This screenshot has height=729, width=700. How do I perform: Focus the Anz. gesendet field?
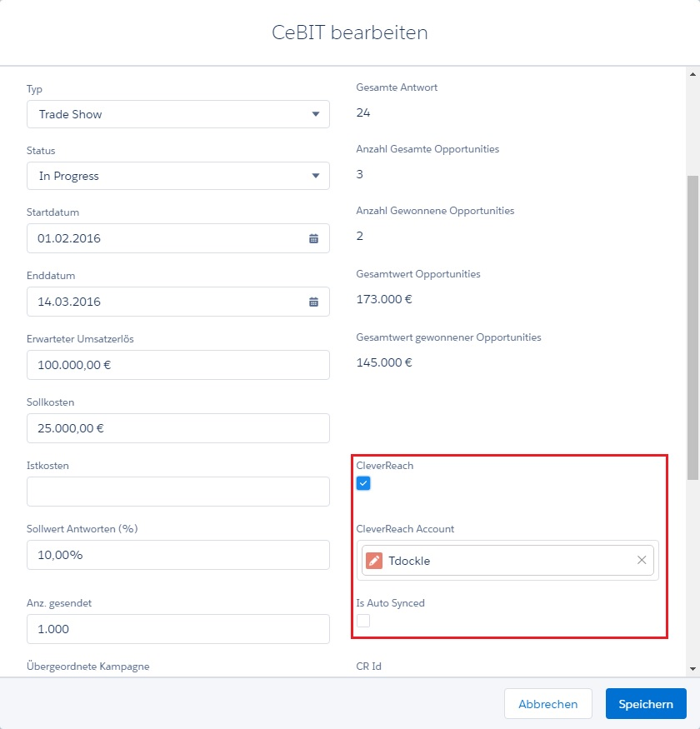click(178, 629)
